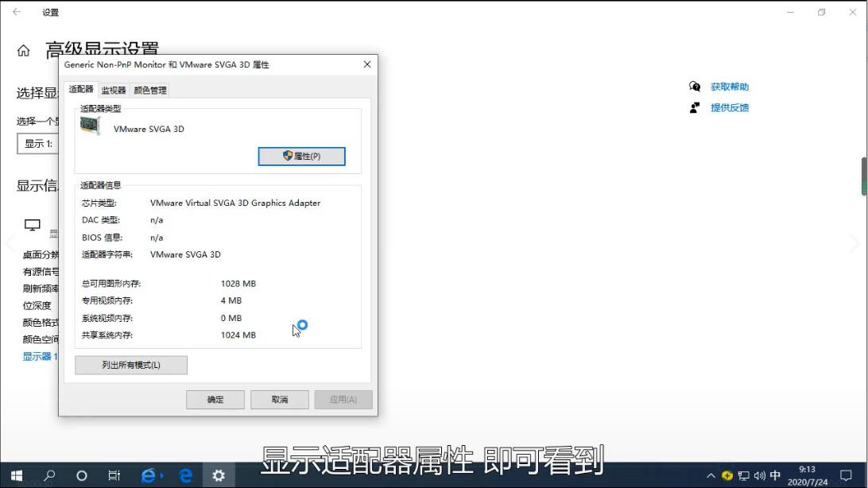Image resolution: width=868 pixels, height=488 pixels.
Task: Show hidden tray icons chevron
Action: pos(711,476)
